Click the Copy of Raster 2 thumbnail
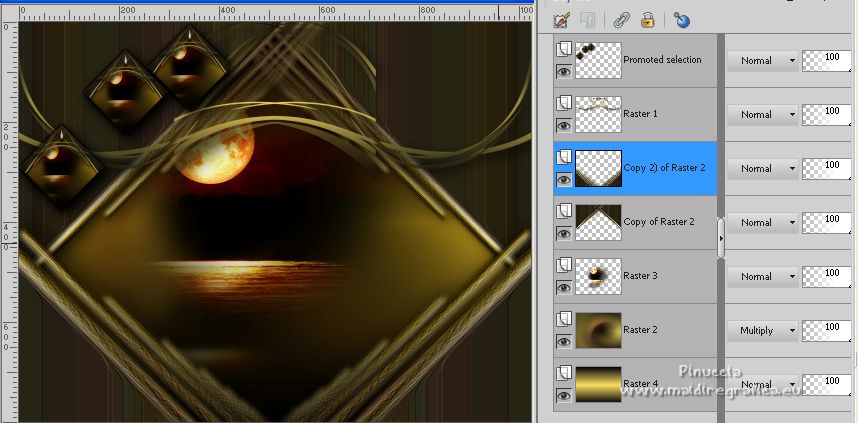Image resolution: width=858 pixels, height=423 pixels. coord(599,222)
